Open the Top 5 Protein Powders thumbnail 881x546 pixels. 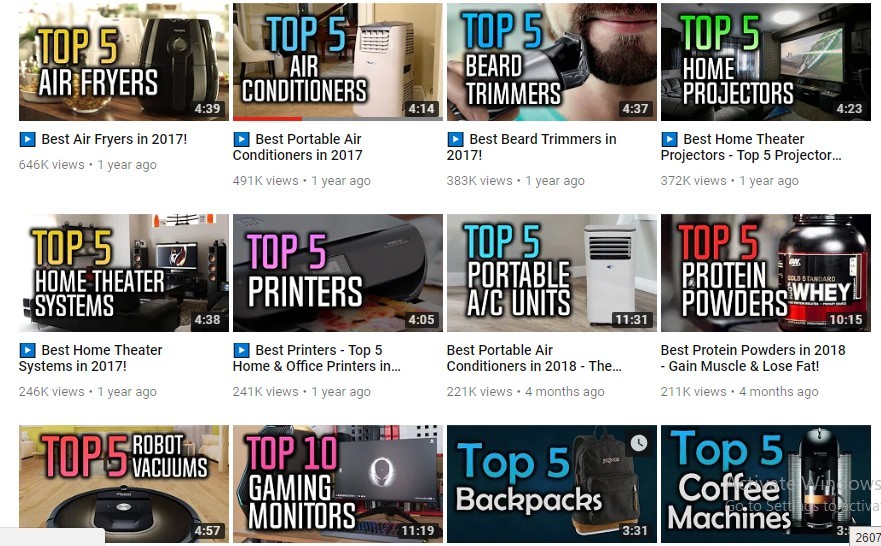pos(766,273)
